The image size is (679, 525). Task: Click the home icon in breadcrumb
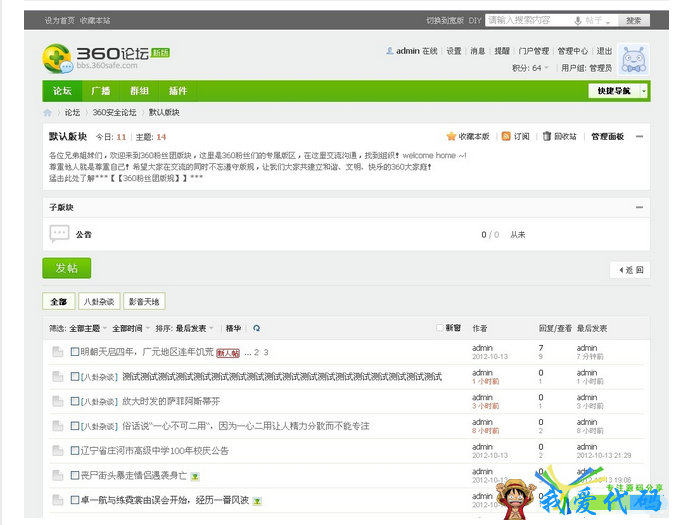coord(48,113)
